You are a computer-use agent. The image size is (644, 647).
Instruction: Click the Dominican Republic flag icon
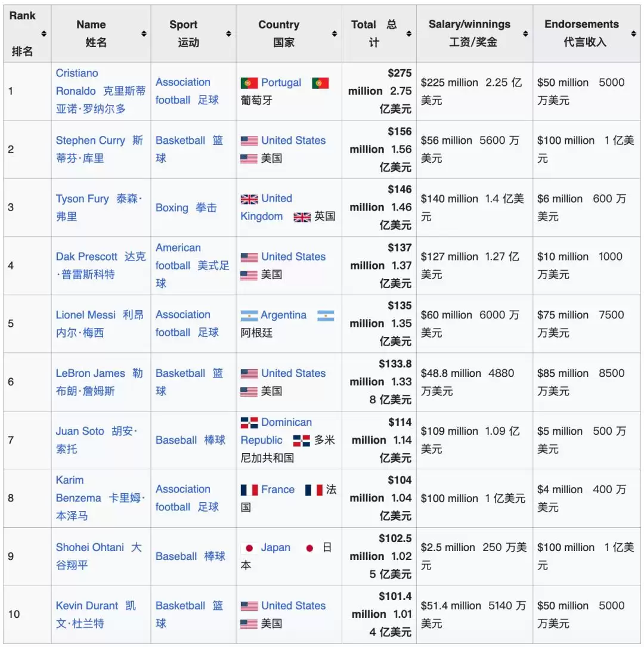249,423
